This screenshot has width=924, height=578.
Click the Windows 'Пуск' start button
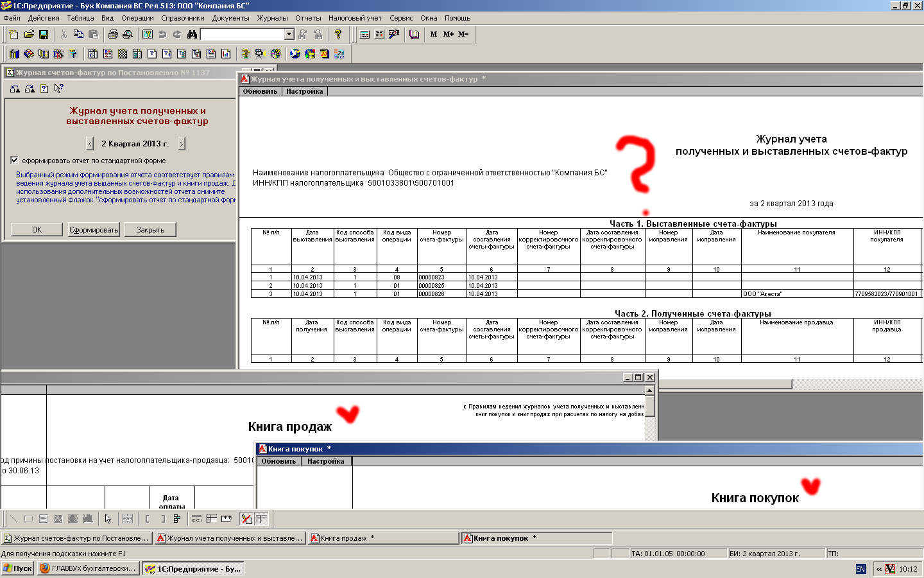pyautogui.click(x=18, y=568)
